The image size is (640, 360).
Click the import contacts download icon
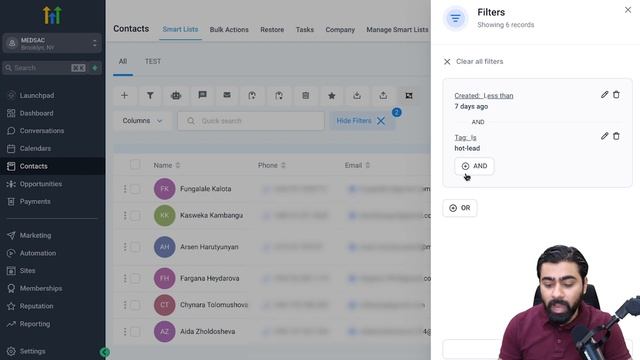pos(357,96)
